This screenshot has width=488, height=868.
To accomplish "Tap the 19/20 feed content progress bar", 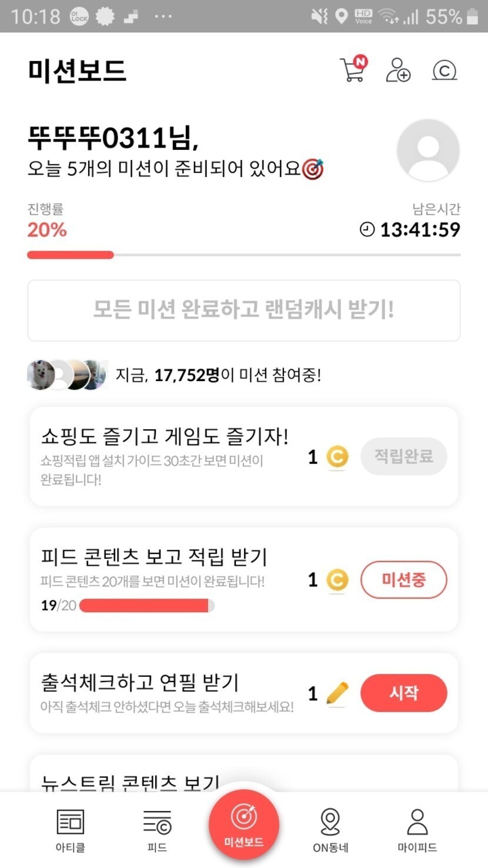I will click(146, 605).
